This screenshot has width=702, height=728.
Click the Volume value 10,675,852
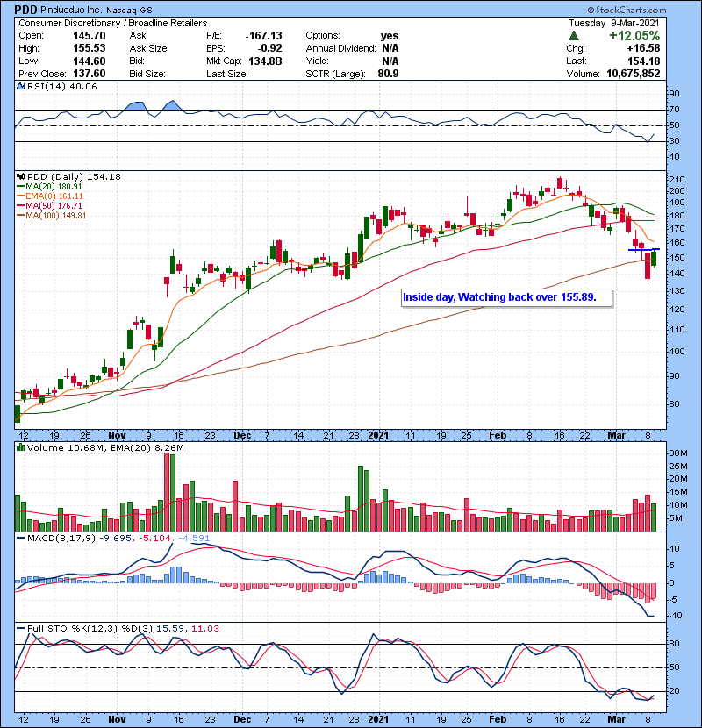click(634, 74)
